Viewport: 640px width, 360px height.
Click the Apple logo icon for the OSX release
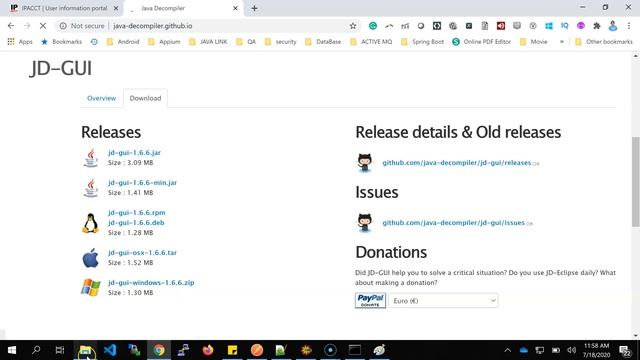tap(90, 258)
